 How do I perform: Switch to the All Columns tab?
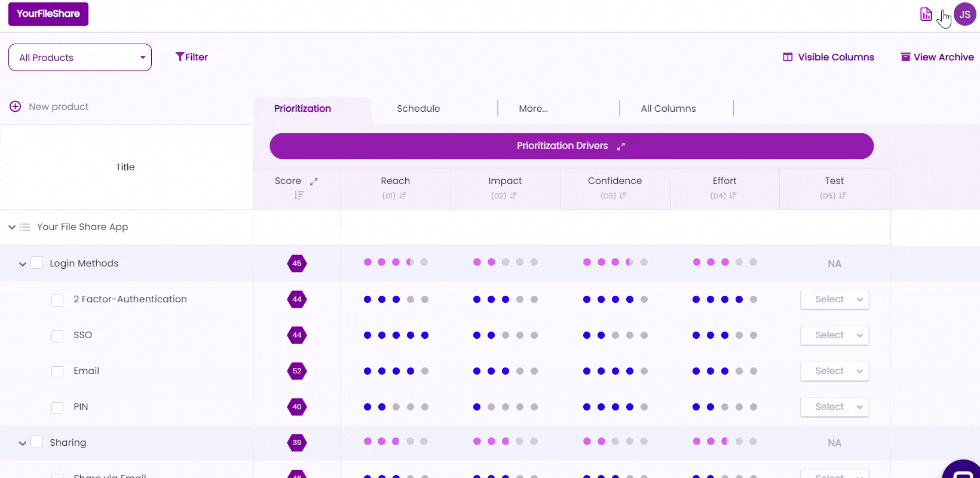668,108
